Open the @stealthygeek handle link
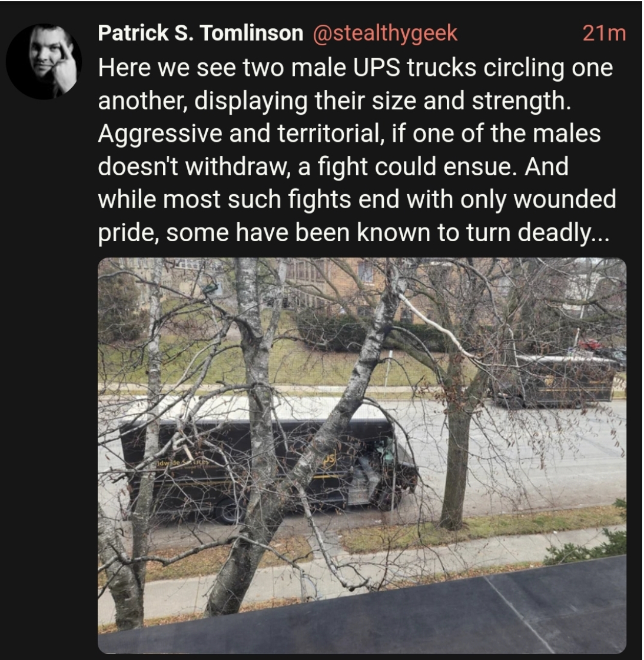The height and width of the screenshot is (660, 644). pos(385,33)
